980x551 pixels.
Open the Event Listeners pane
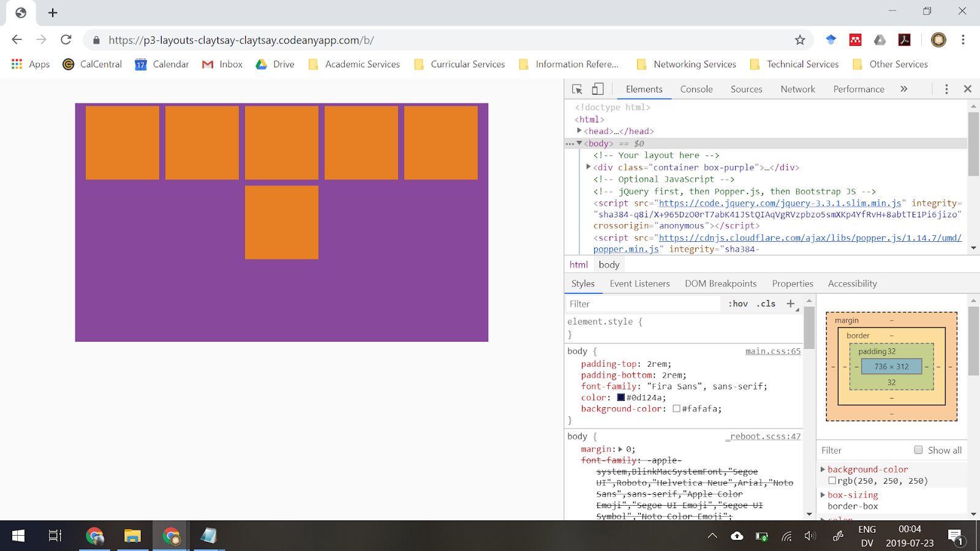click(x=640, y=283)
